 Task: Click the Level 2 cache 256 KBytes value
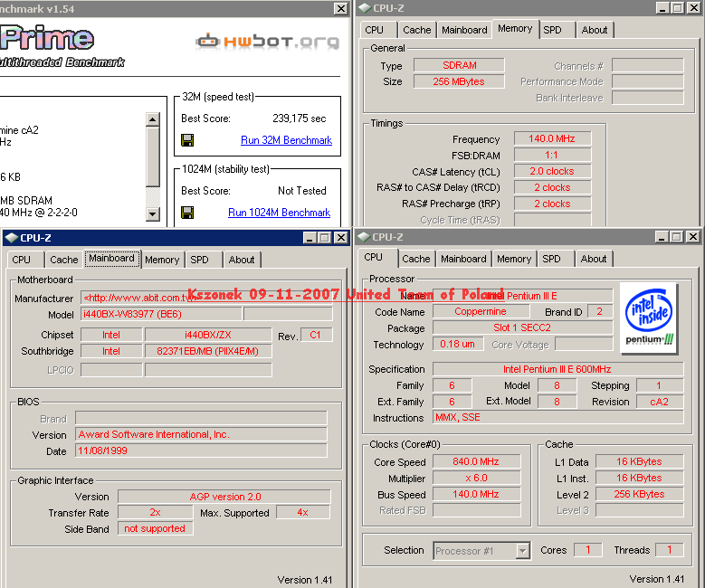coord(639,494)
